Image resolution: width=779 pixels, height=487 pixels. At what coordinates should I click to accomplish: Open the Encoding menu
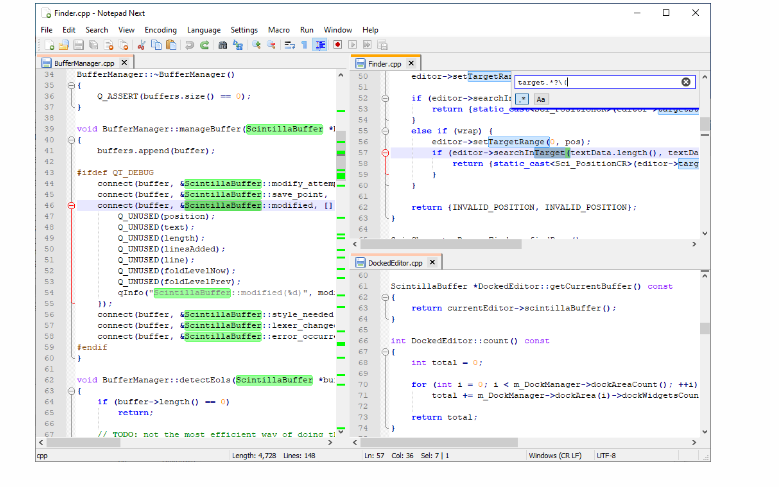point(160,30)
